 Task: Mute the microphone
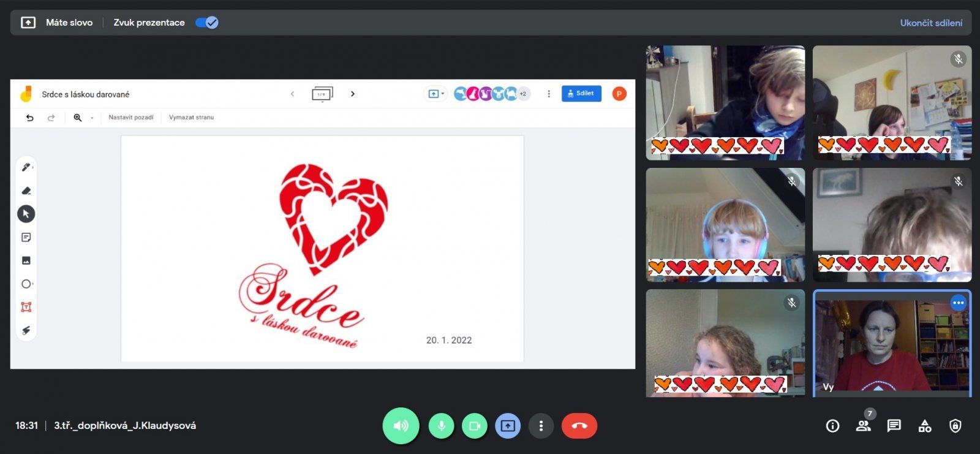pos(441,426)
